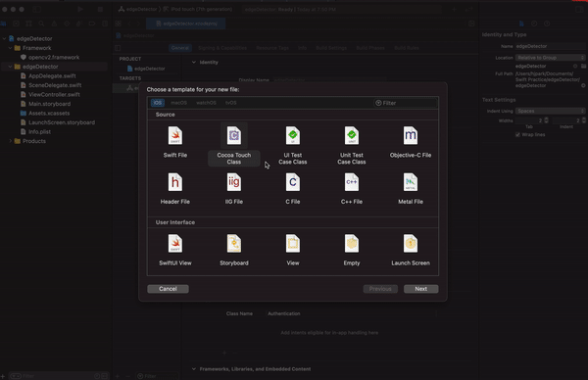Click the filter icon in template field
588x380 pixels.
click(x=378, y=103)
